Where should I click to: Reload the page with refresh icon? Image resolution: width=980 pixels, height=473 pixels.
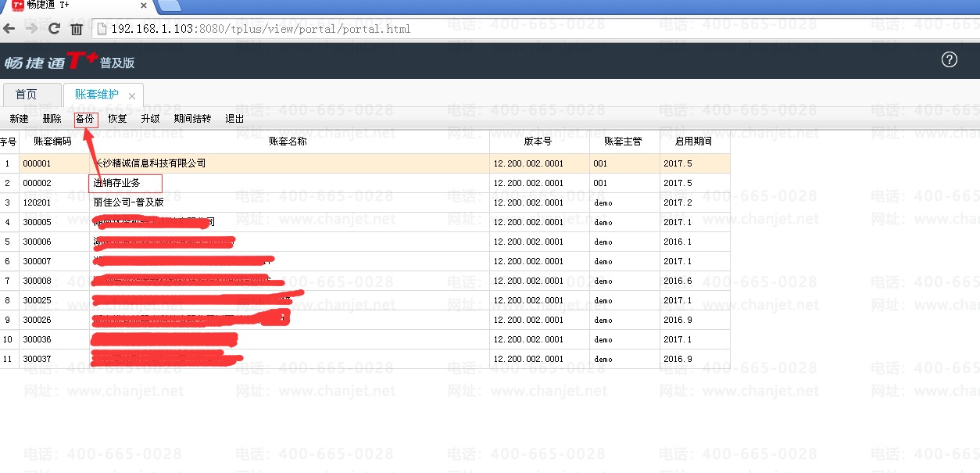[54, 29]
